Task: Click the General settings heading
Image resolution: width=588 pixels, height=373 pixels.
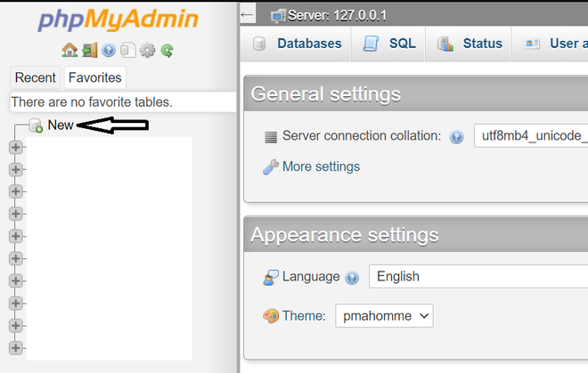Action: [x=325, y=94]
